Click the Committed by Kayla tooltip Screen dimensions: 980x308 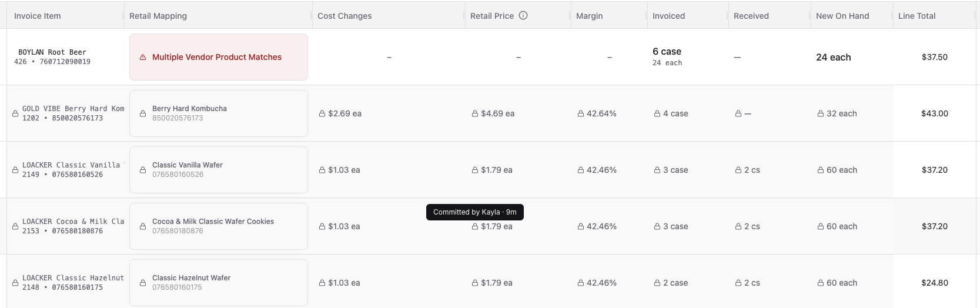click(475, 212)
